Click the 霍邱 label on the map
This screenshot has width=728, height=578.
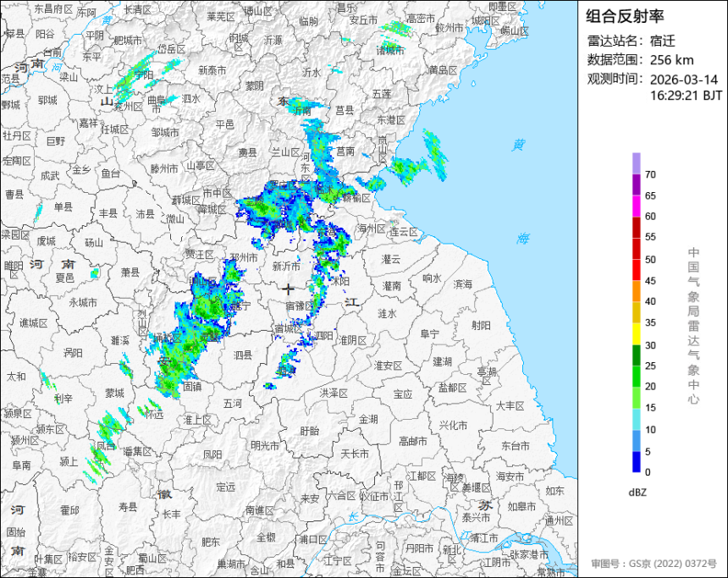(69, 510)
